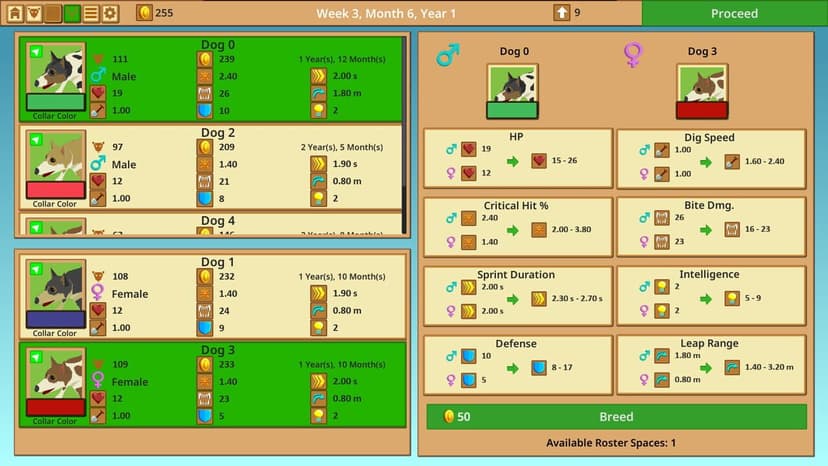Toggle the selection checkbox on Dog 3
The height and width of the screenshot is (466, 828).
pyautogui.click(x=36, y=357)
